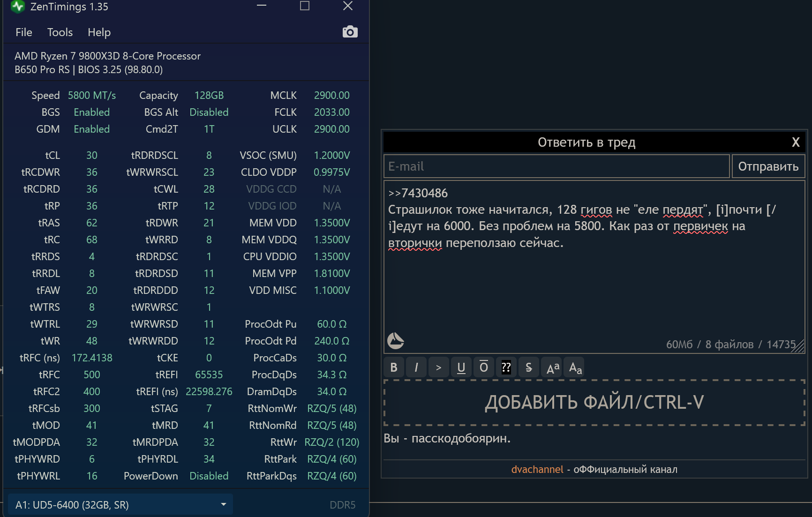Viewport: 812px width, 517px height.
Task: Apply spoiler formatting with the ?? button
Action: (506, 367)
